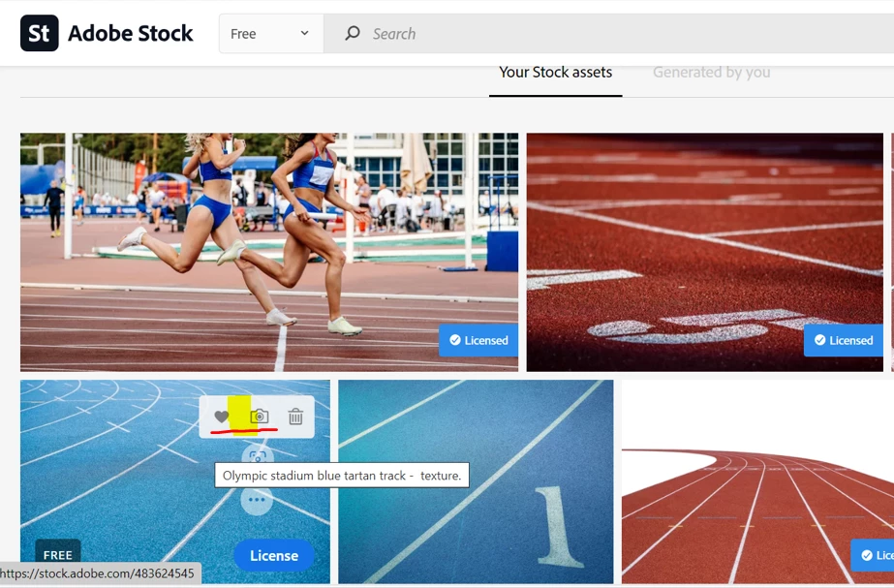Click the camera icon on the blue track
The image size is (894, 588).
point(260,417)
